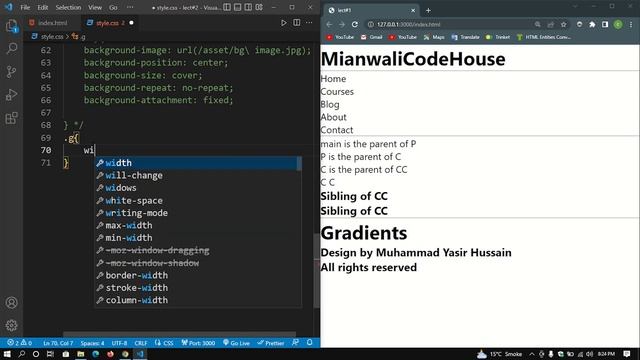The height and width of the screenshot is (360, 640).
Task: Select the border-width suggestion
Action: click(x=197, y=276)
